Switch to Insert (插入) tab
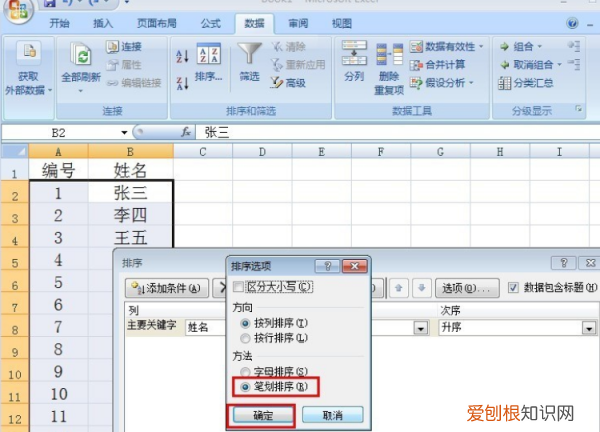Screen dimensions: 600x432 (x=103, y=24)
